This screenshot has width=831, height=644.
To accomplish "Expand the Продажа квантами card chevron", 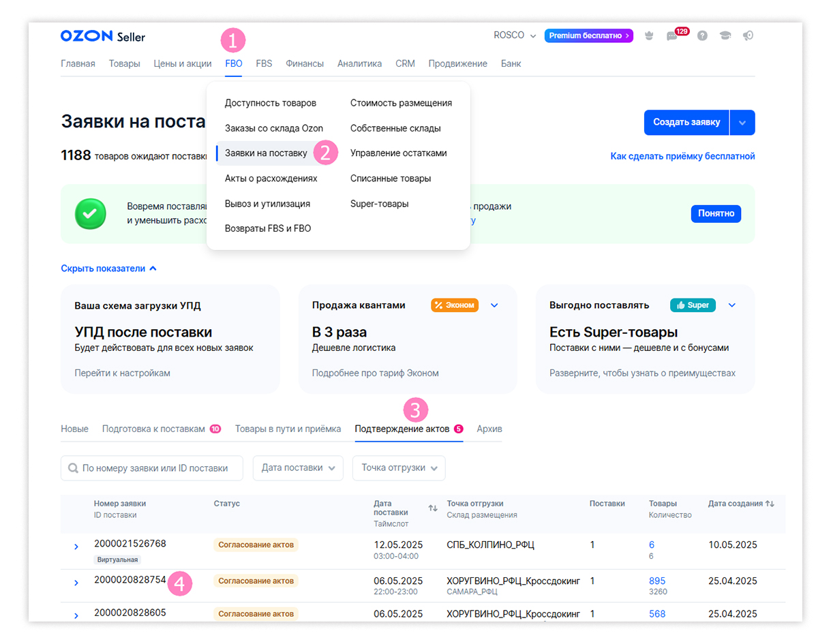I will 495,305.
